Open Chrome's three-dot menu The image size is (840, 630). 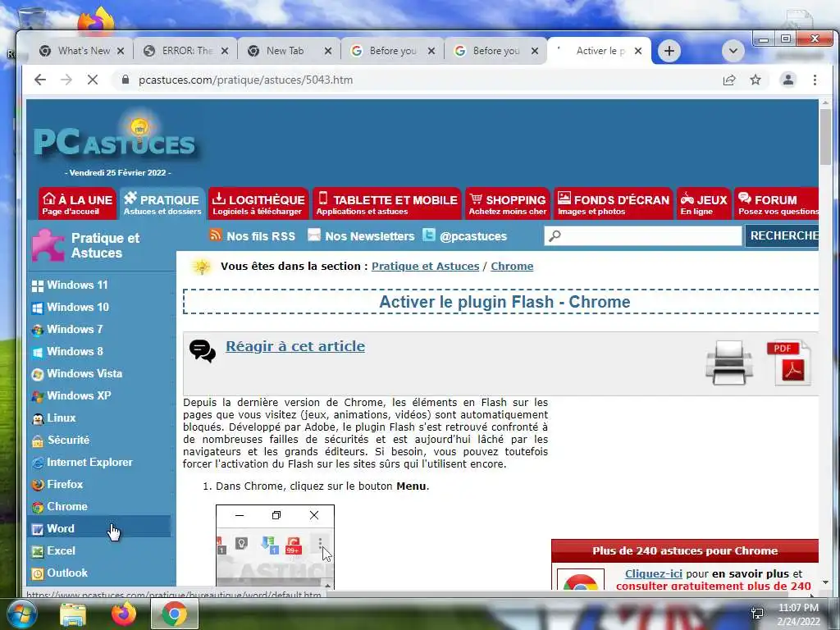click(815, 80)
